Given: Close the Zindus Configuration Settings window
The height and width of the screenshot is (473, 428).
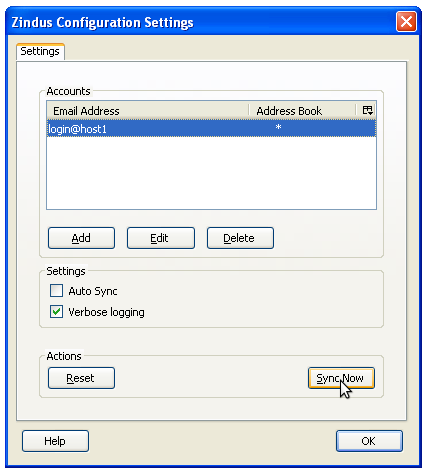Looking at the screenshot, I should [x=406, y=22].
